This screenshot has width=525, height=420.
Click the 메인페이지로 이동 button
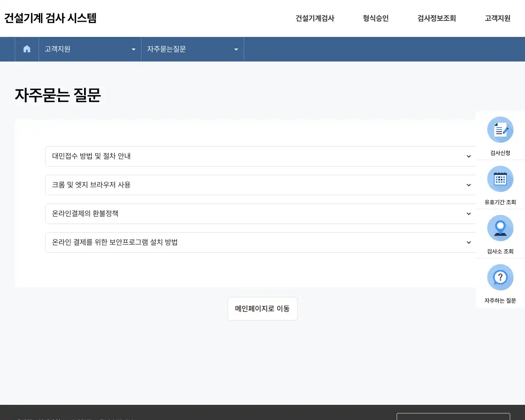(x=262, y=308)
